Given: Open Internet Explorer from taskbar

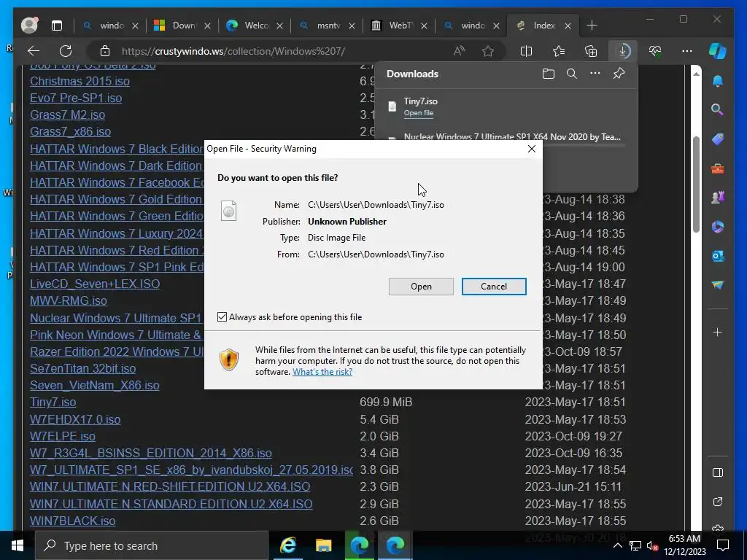Looking at the screenshot, I should (287, 545).
